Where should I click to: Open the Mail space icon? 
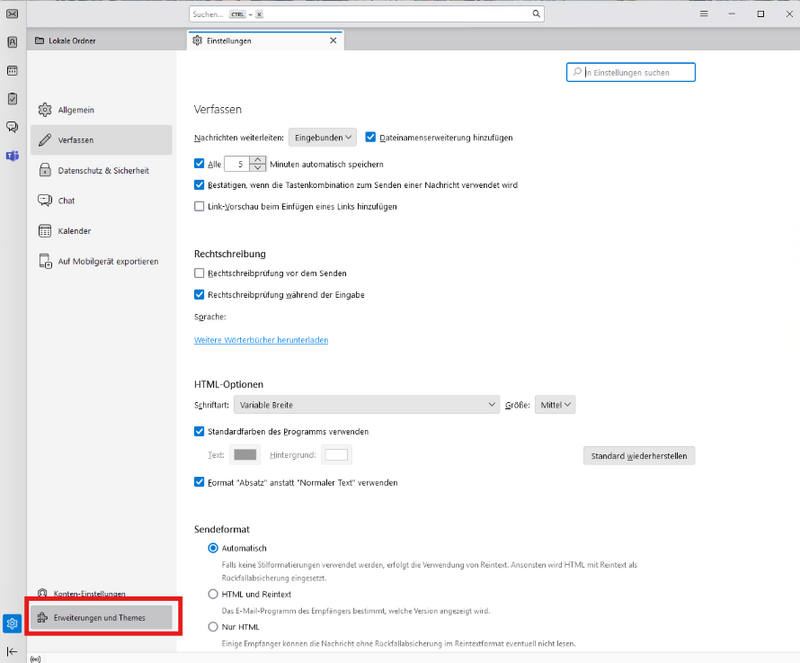click(12, 14)
